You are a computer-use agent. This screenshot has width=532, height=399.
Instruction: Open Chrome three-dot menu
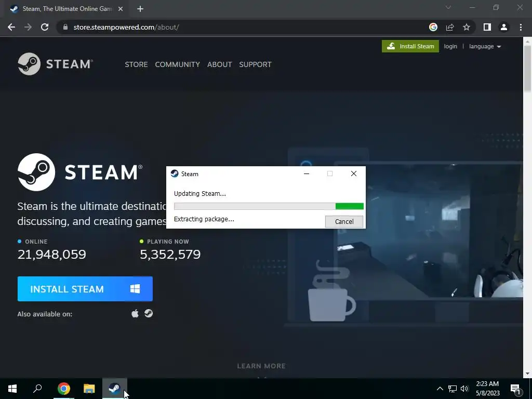click(521, 27)
